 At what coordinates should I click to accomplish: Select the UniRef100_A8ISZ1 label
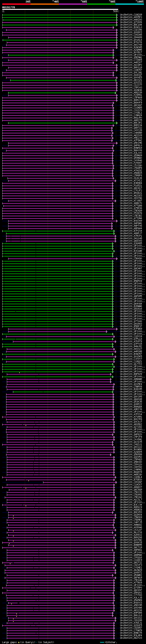tap(131, 80)
